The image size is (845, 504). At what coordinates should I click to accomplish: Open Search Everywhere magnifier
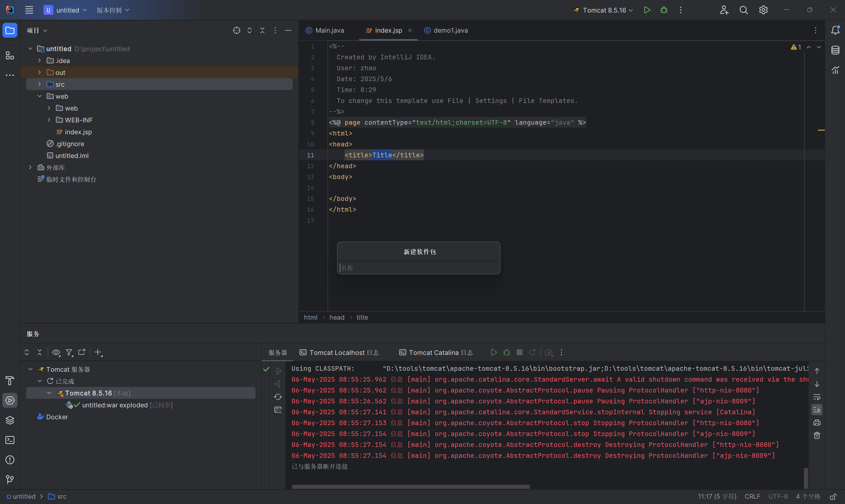(744, 10)
